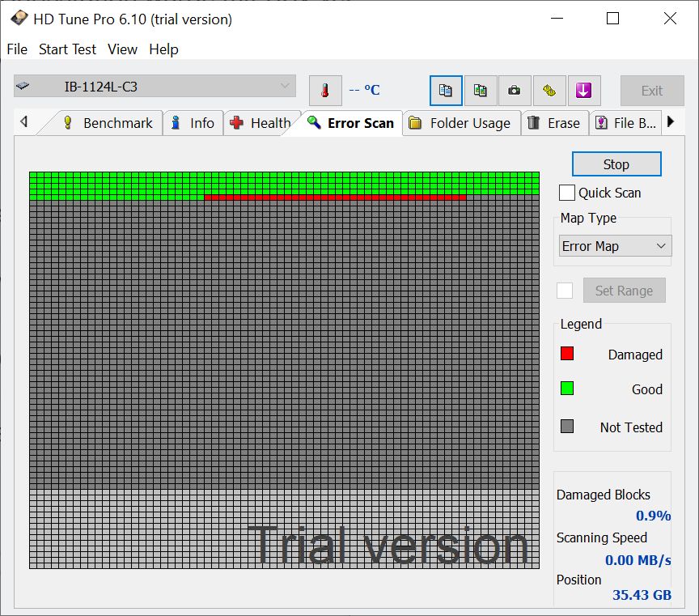
Task: Click the HD Tune Pro app icon
Action: [19, 19]
